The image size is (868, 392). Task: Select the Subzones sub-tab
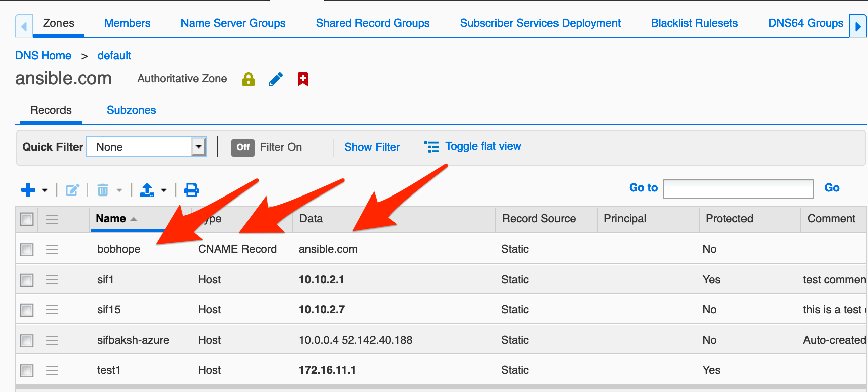tap(132, 110)
